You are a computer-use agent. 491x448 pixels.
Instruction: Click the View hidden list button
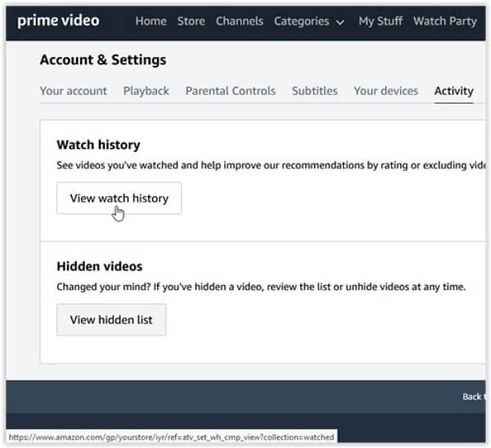click(111, 320)
